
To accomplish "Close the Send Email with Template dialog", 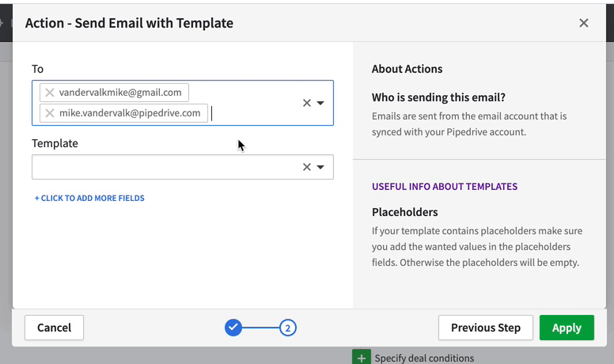I will [x=584, y=23].
